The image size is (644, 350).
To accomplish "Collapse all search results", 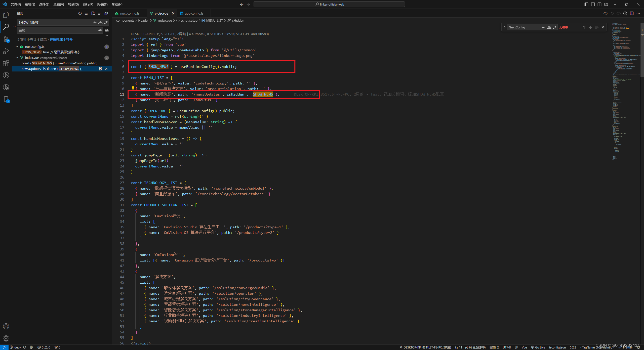I will (x=106, y=13).
